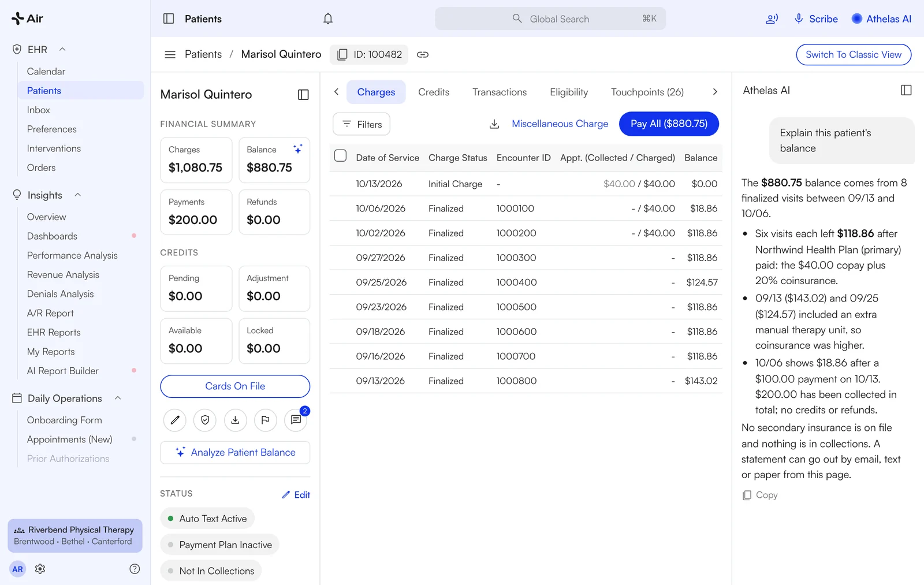The height and width of the screenshot is (585, 924).
Task: Open Cards On File
Action: pyautogui.click(x=235, y=386)
